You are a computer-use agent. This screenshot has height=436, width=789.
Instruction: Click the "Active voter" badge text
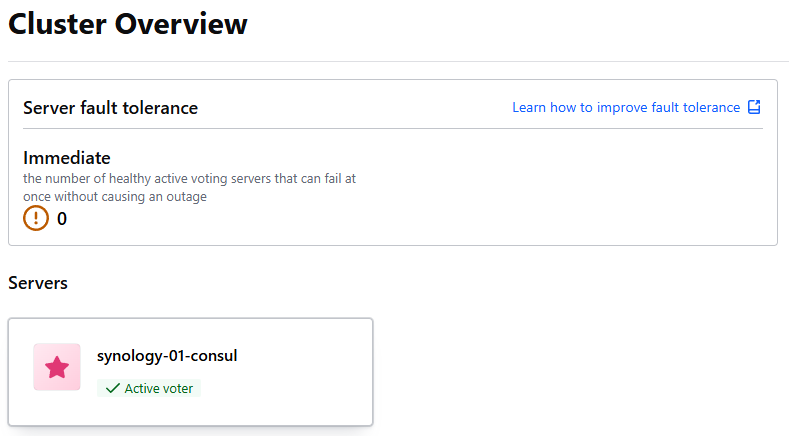pyautogui.click(x=158, y=388)
